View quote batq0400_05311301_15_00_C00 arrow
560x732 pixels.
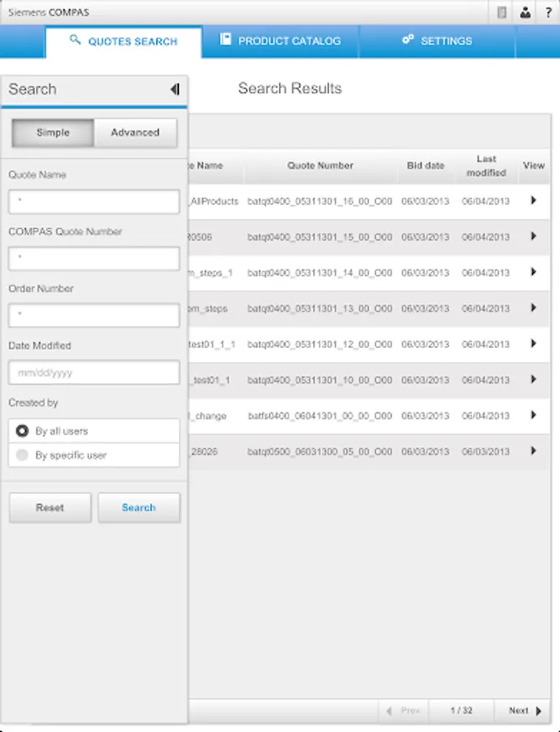[x=533, y=236]
